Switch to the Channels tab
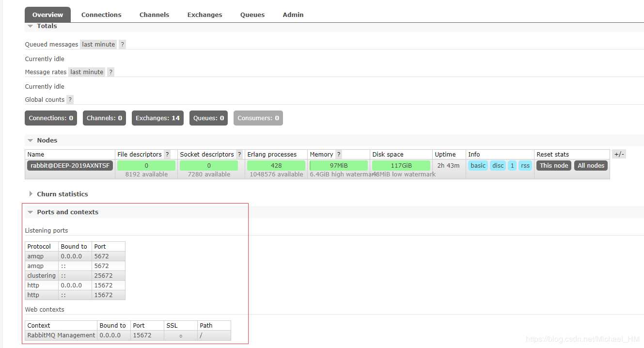644x348 pixels. click(154, 15)
